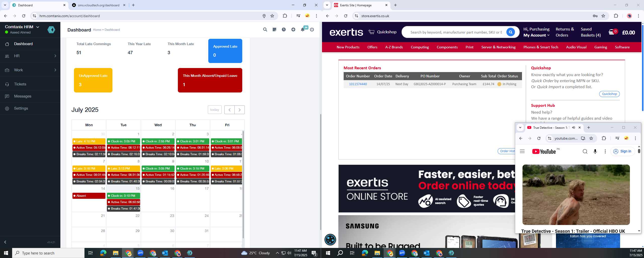Open sticky notes icon in HRM header
The height and width of the screenshot is (258, 644).
point(274,29)
